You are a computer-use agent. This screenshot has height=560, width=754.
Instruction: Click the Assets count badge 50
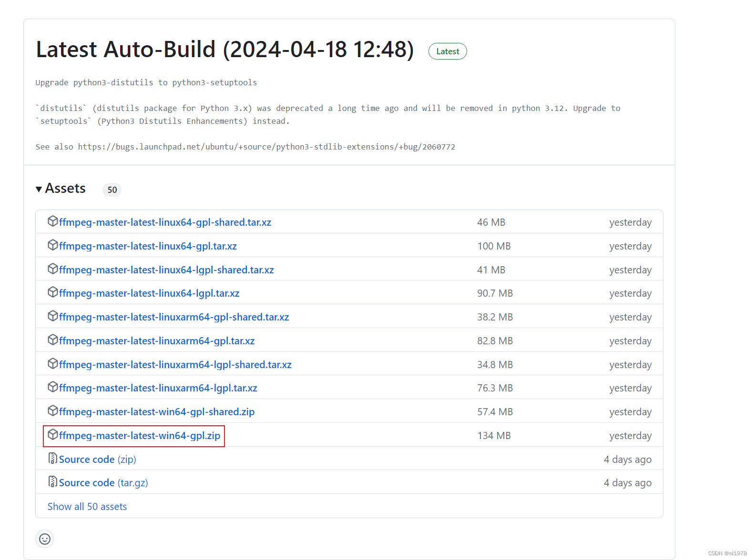pyautogui.click(x=112, y=190)
